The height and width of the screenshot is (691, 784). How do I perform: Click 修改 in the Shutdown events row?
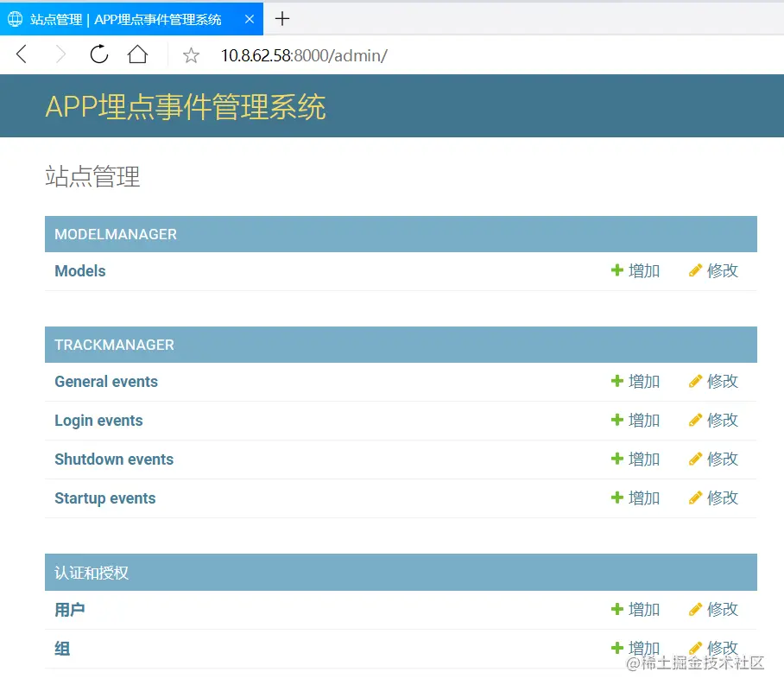[713, 460]
